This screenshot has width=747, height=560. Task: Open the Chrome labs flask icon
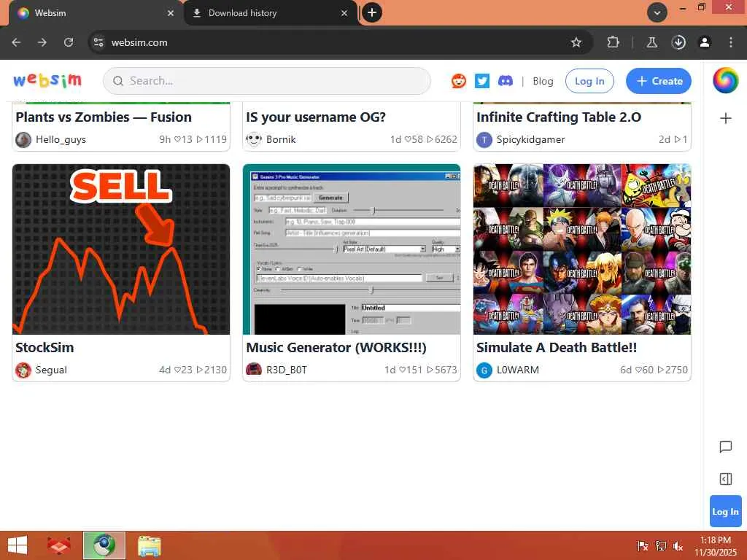point(651,42)
